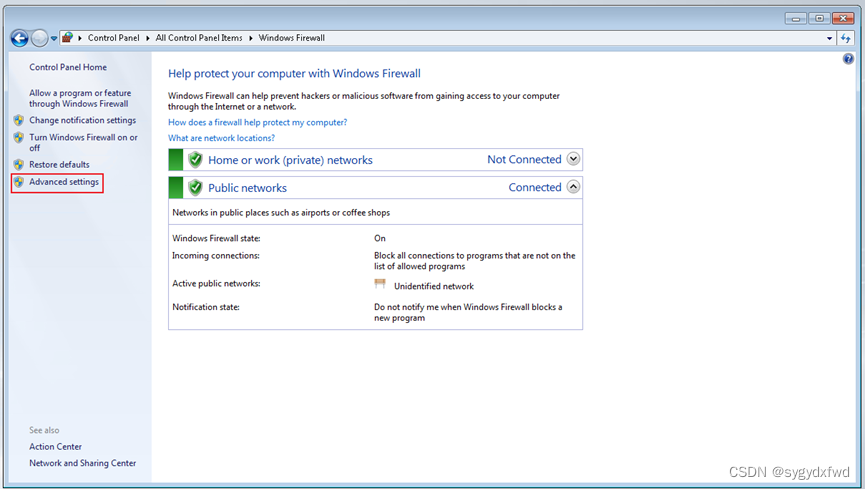This screenshot has width=865, height=489.
Task: Click the Incoming connections label
Action: point(216,256)
